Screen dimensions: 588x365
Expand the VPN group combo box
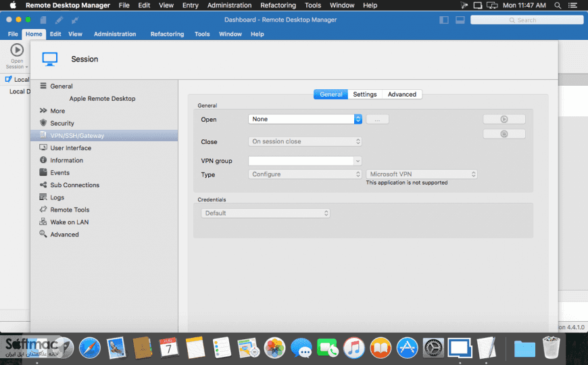(x=358, y=161)
